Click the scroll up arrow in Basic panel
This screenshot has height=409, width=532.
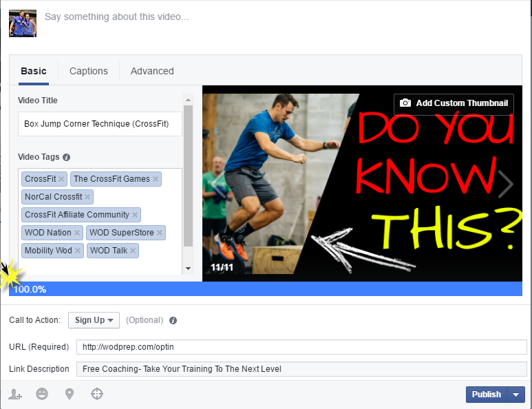(189, 100)
